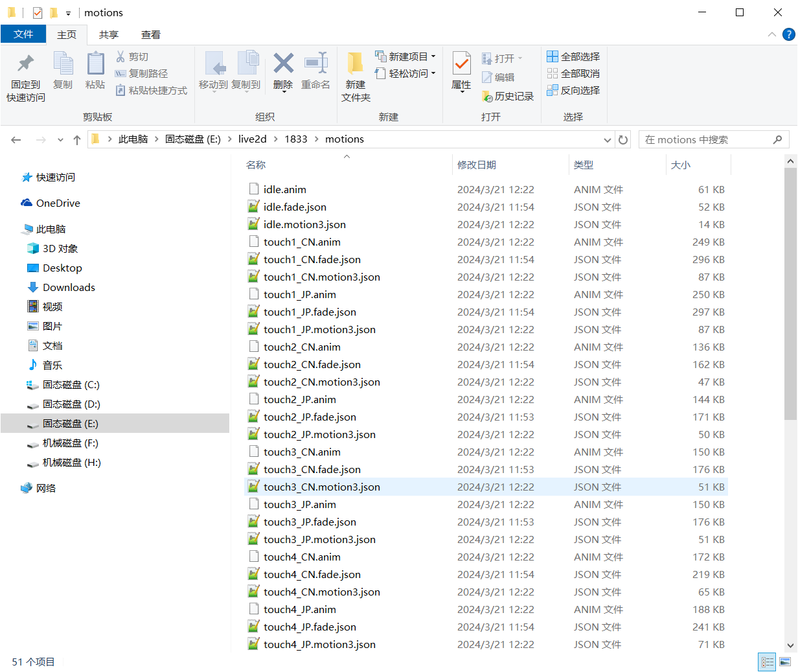
Task: Click the search motions input field
Action: tap(714, 139)
